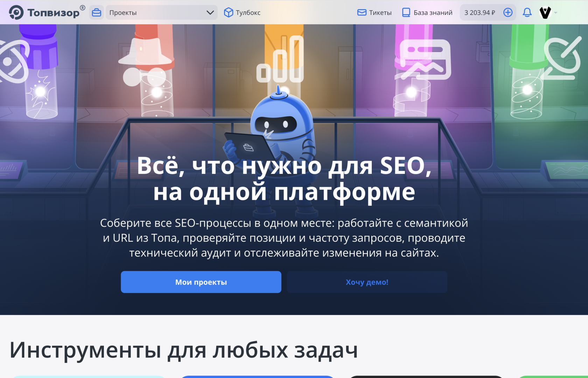This screenshot has height=378, width=588.
Task: Add funds with the plus icon
Action: coord(508,13)
